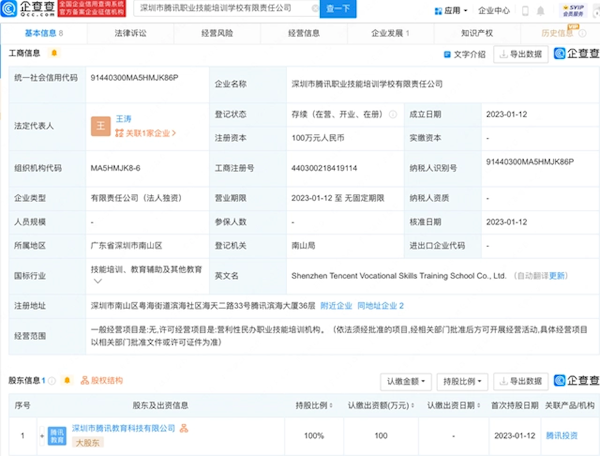This screenshot has height=456, width=600.
Task: Sort by 持股比例 column header
Action: 314,406
